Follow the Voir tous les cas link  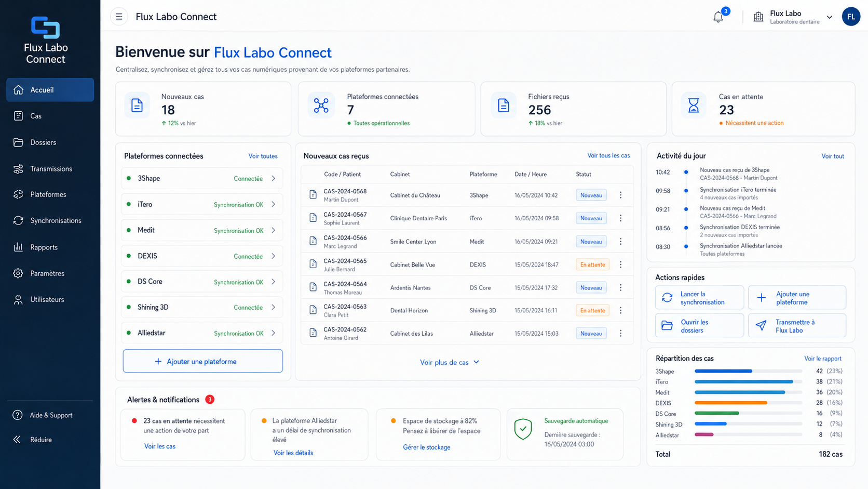tap(608, 155)
